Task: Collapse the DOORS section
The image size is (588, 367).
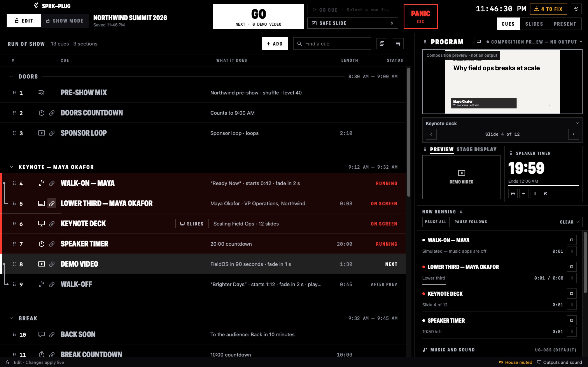Action: (11, 76)
